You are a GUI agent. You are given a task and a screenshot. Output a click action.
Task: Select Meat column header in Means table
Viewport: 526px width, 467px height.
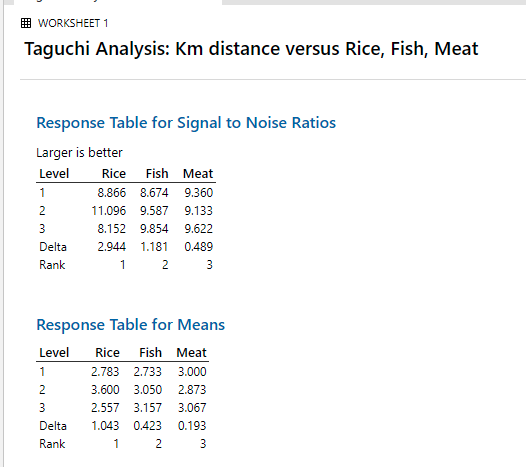[192, 353]
